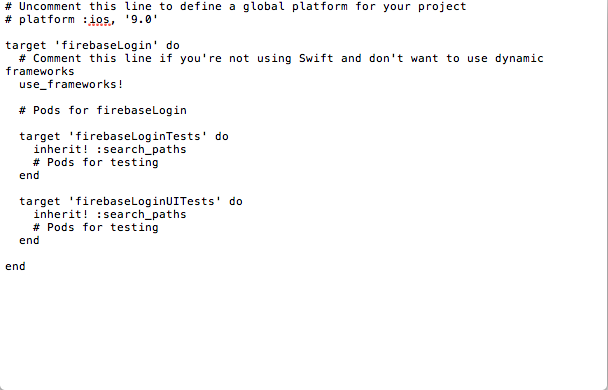Click the word Uncomment in first line
Viewport: 608px width, 390px height.
50,7
